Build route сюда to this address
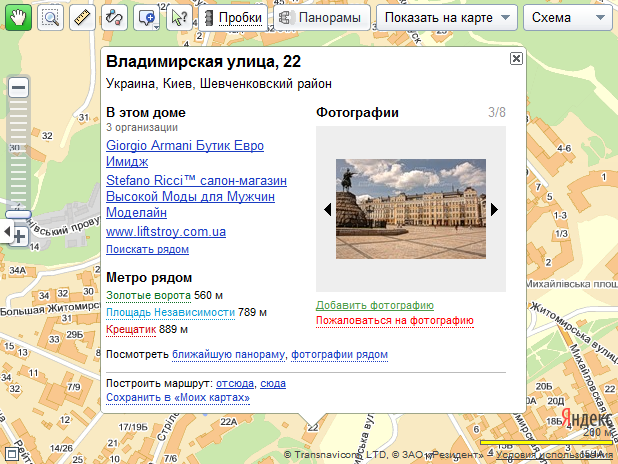Screen dimensions: 618x464 [x=273, y=383]
